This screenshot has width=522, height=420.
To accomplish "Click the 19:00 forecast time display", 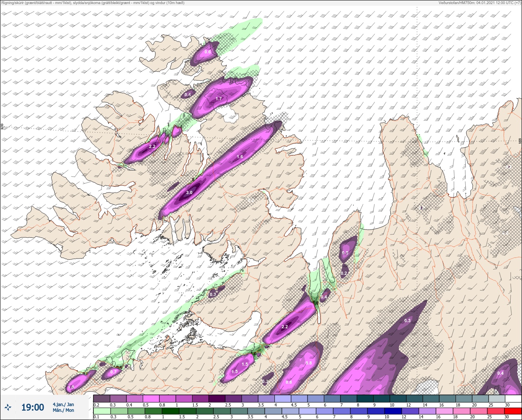I will pos(33,407).
